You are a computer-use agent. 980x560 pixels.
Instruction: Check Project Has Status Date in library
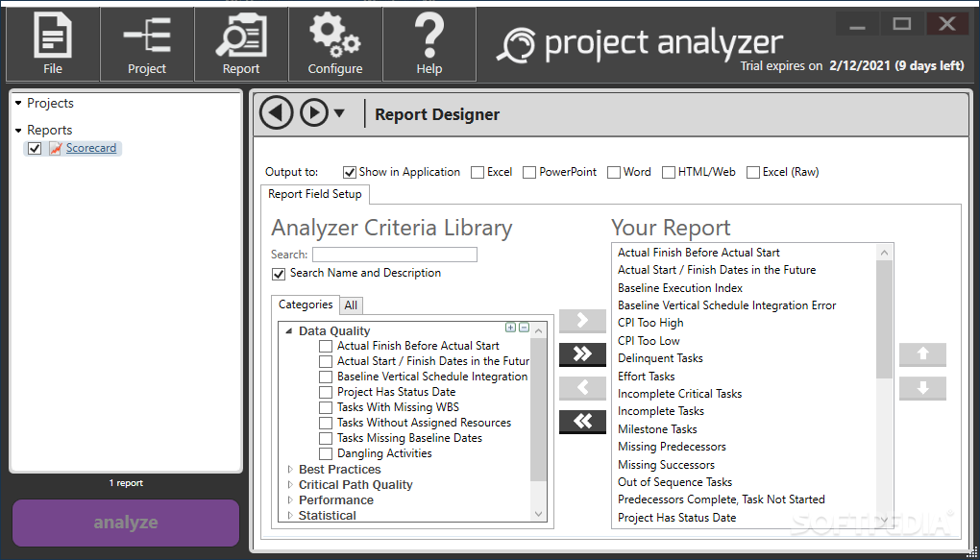coord(326,393)
